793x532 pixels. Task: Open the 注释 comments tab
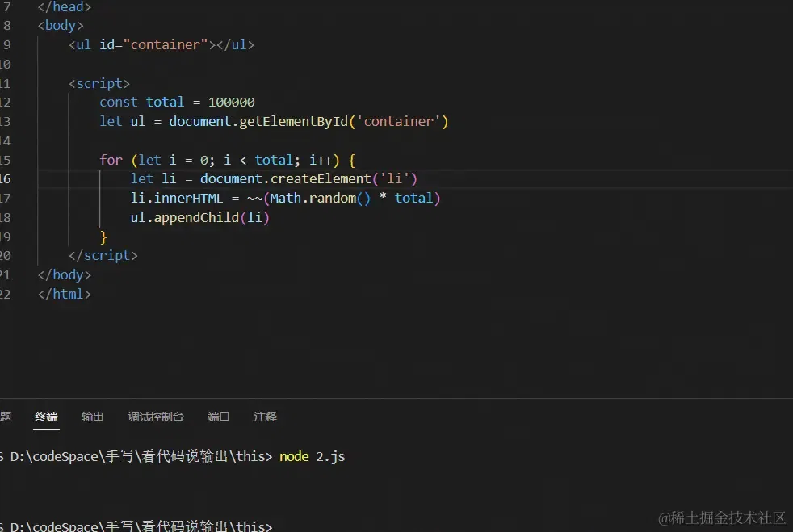click(x=265, y=417)
